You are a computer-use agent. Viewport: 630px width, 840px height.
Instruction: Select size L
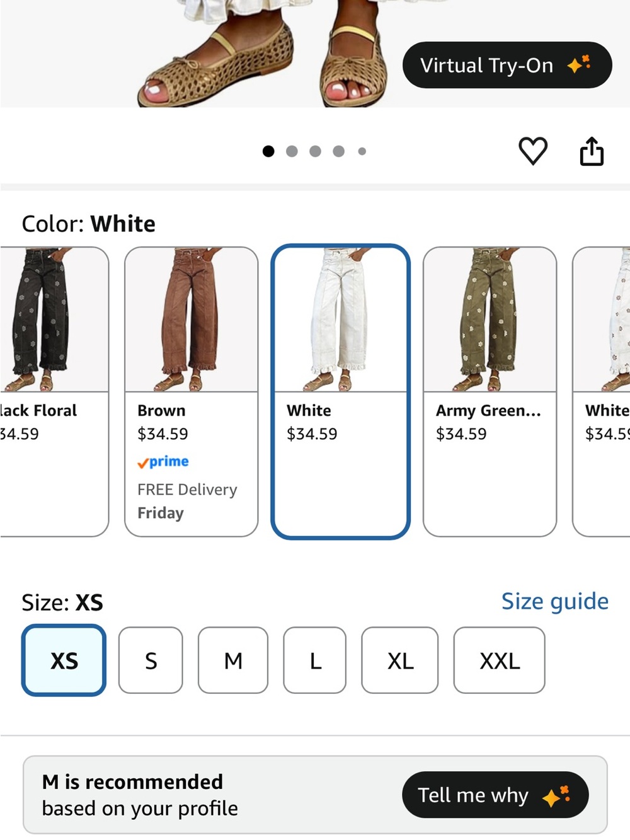tap(315, 660)
